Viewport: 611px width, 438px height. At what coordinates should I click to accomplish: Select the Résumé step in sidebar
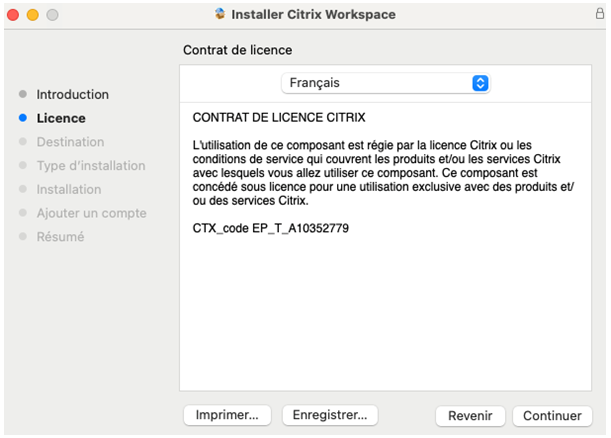(x=60, y=237)
